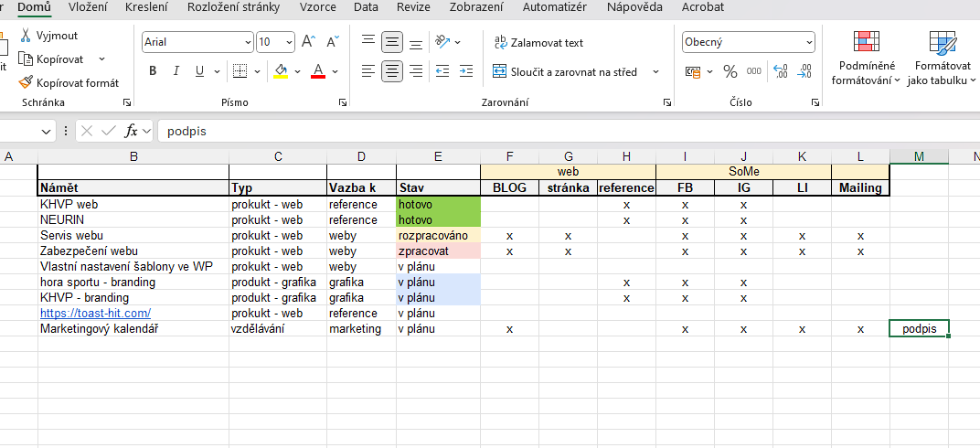Click the Copy Format paintbrush (Kopírovat formát)
Viewport: 980px width, 448px height.
click(69, 82)
